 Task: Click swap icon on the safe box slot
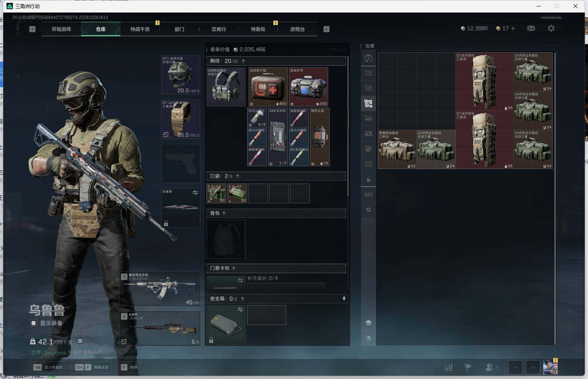coord(240,309)
